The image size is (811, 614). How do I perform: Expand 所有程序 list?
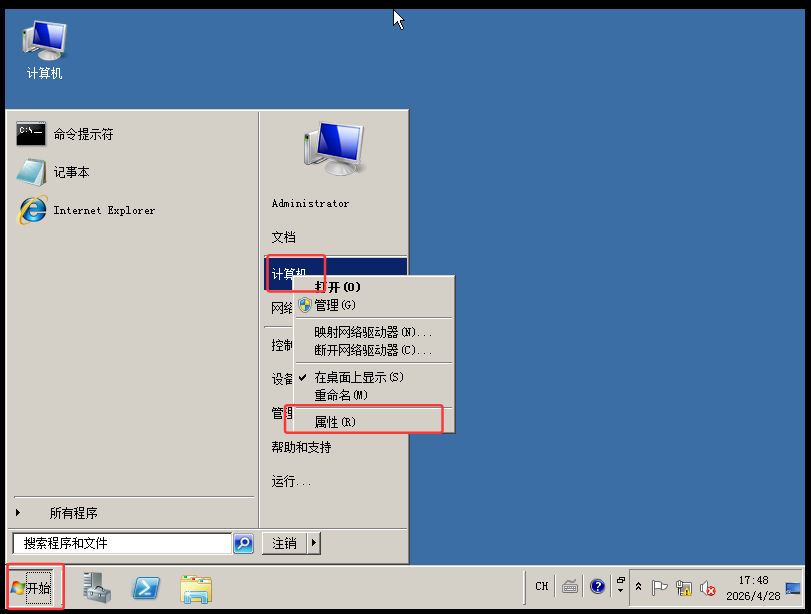tap(73, 513)
